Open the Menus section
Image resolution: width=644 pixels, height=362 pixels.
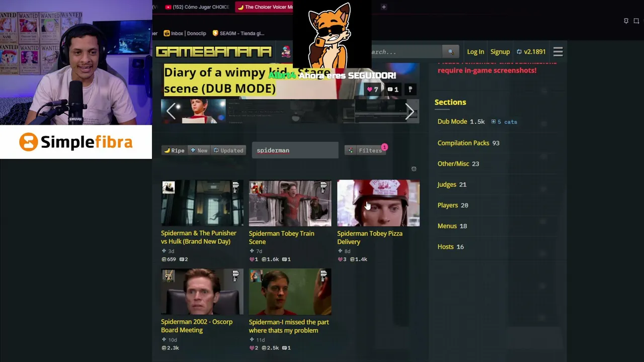tap(447, 226)
